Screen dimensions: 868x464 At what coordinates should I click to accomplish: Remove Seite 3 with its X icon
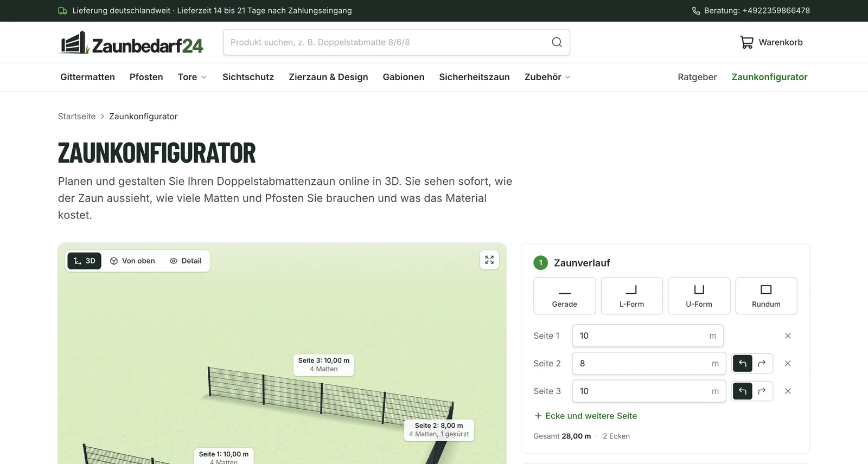(788, 391)
